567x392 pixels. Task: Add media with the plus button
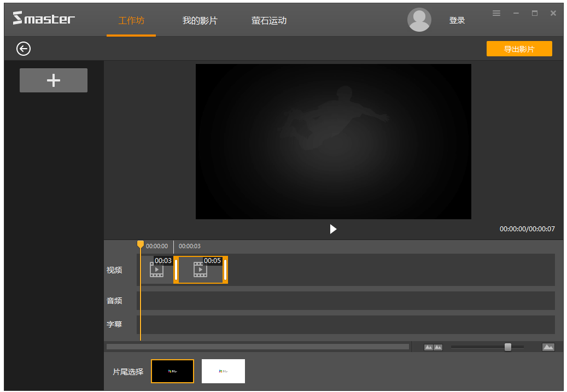coord(54,80)
